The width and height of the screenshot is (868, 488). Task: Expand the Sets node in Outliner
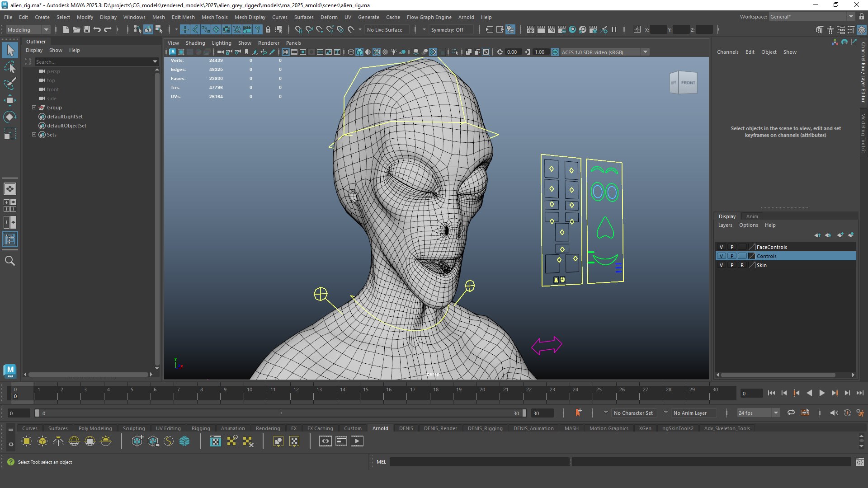point(34,135)
